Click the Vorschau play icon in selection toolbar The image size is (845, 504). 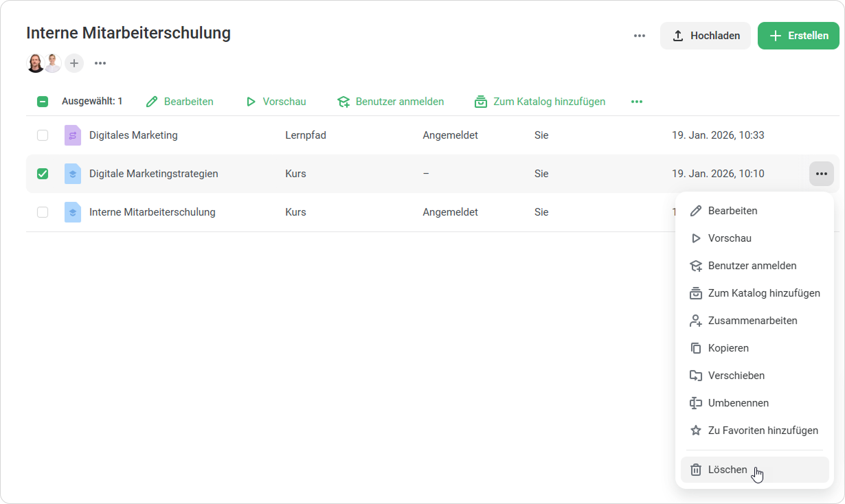(251, 102)
